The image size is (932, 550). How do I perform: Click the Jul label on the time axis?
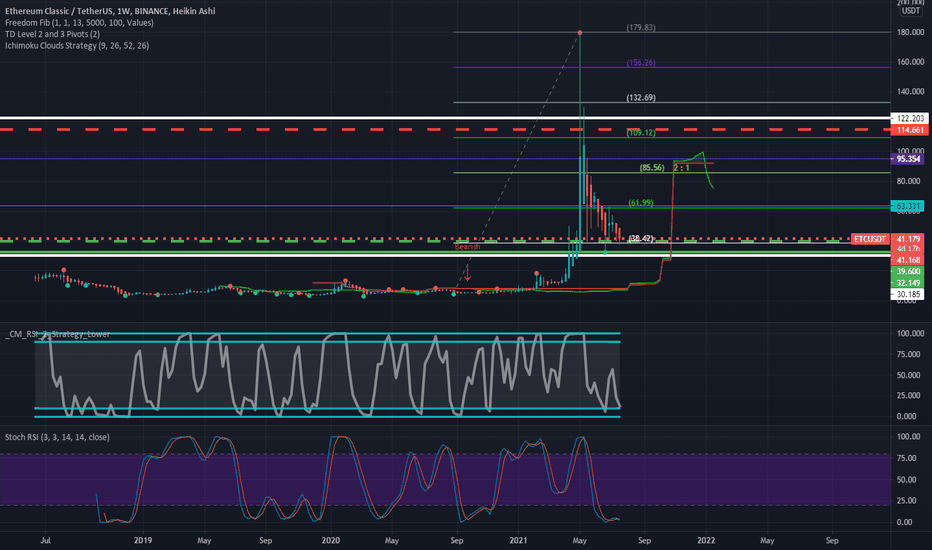tap(45, 540)
